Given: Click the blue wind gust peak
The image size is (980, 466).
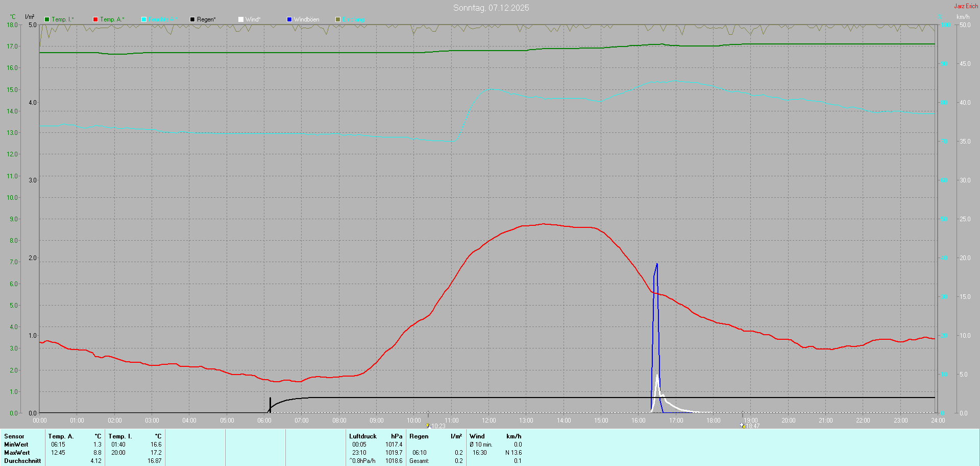Looking at the screenshot, I should click(x=657, y=264).
